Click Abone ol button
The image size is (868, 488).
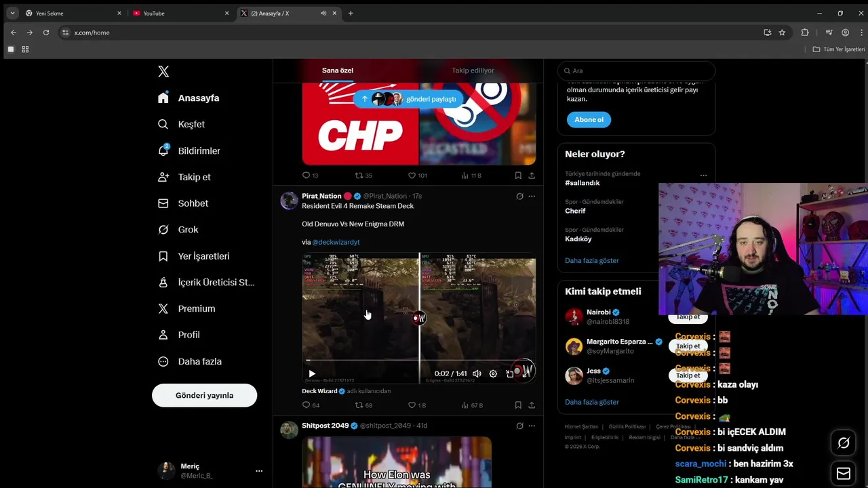pyautogui.click(x=589, y=119)
